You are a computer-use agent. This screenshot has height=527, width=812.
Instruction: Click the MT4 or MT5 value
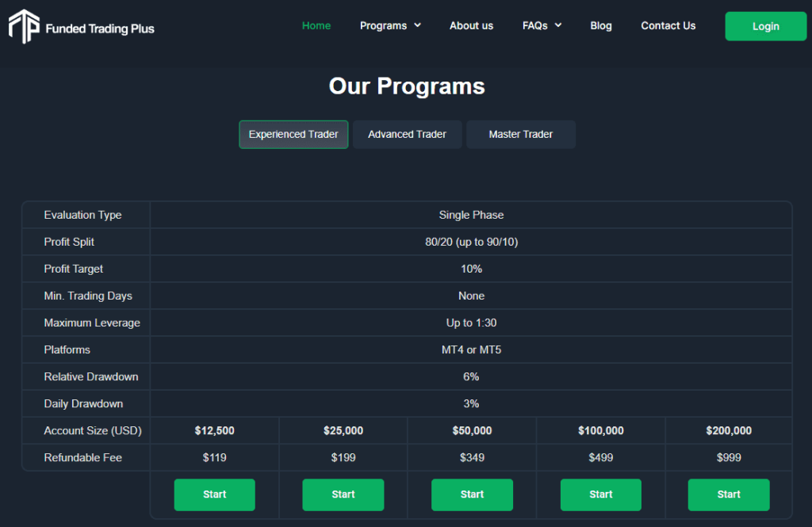click(471, 349)
